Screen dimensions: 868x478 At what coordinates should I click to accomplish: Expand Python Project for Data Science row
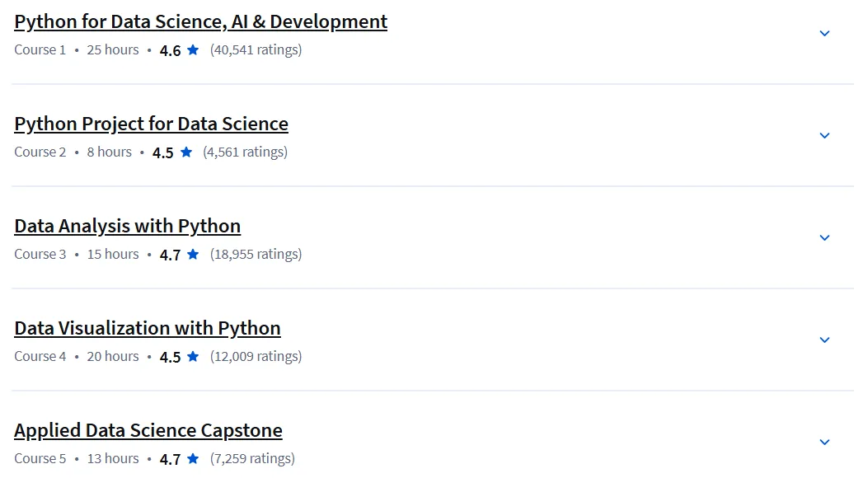[824, 135]
